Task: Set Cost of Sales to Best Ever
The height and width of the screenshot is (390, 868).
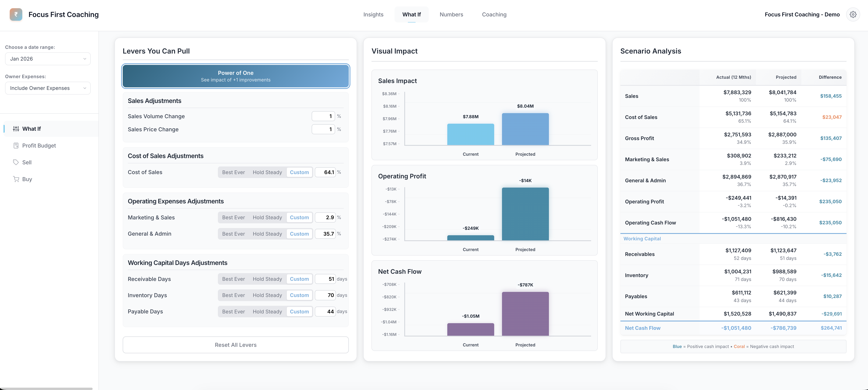Action: (x=233, y=172)
